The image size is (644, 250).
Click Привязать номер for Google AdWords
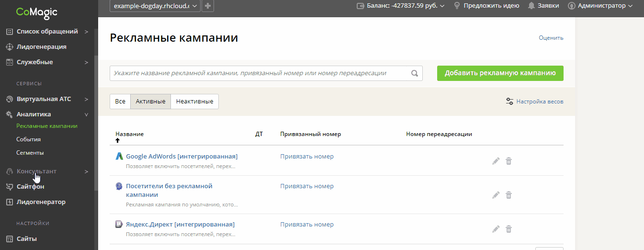(x=307, y=156)
